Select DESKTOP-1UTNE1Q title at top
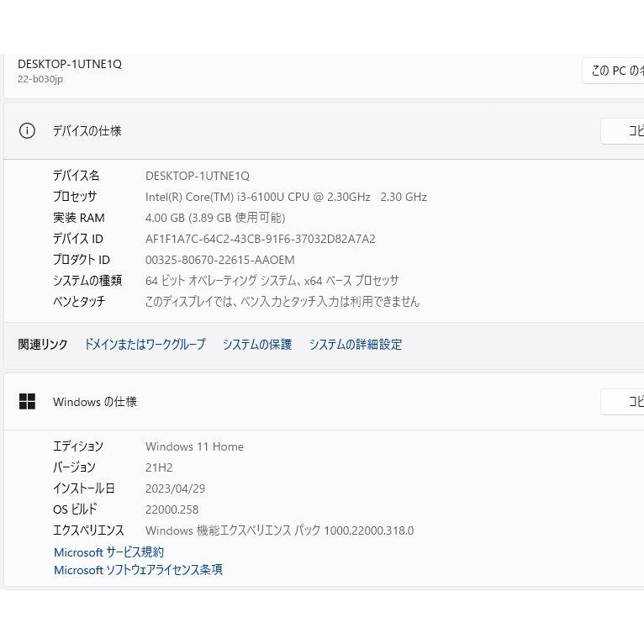Image resolution: width=644 pixels, height=644 pixels. click(x=70, y=64)
